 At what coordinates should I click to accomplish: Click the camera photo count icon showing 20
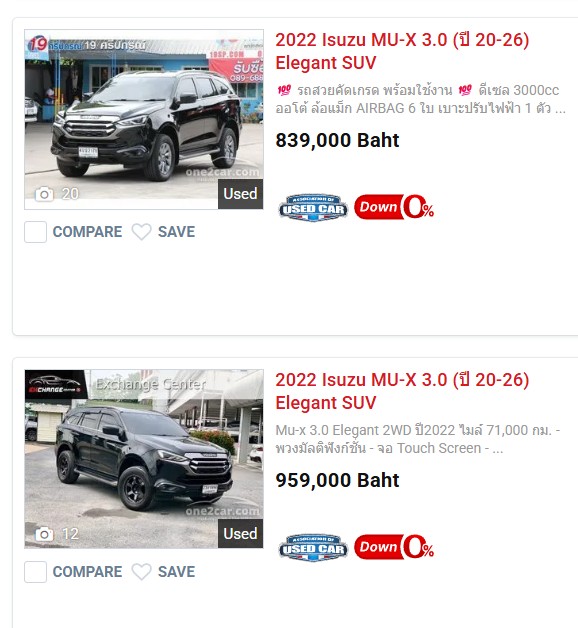[x=44, y=194]
